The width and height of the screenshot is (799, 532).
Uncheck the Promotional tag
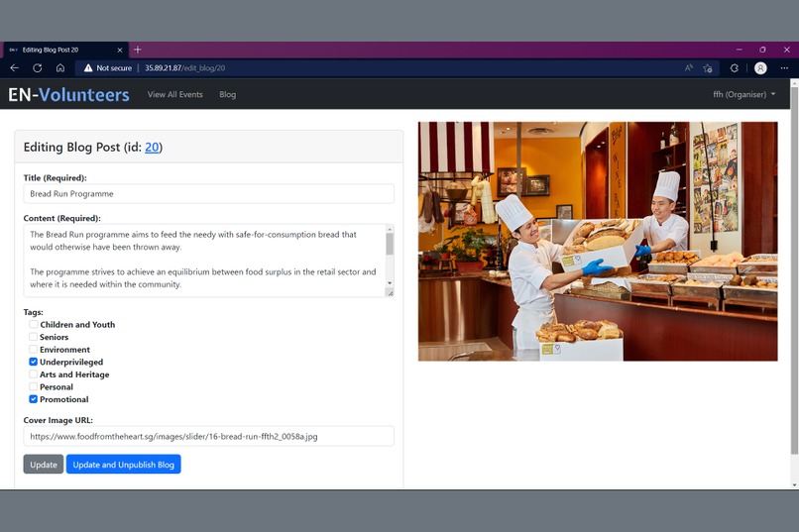point(33,399)
